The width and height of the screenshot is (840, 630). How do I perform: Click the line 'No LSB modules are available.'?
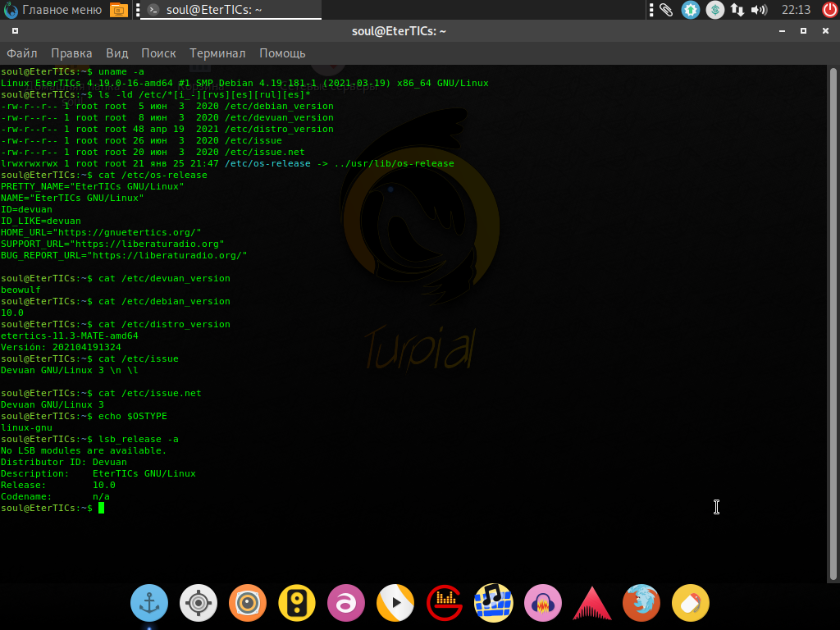coord(84,450)
